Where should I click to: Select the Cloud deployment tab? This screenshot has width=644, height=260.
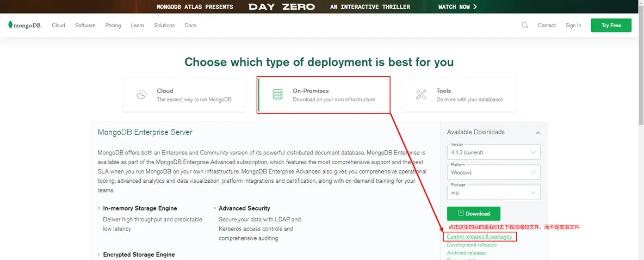pos(184,95)
